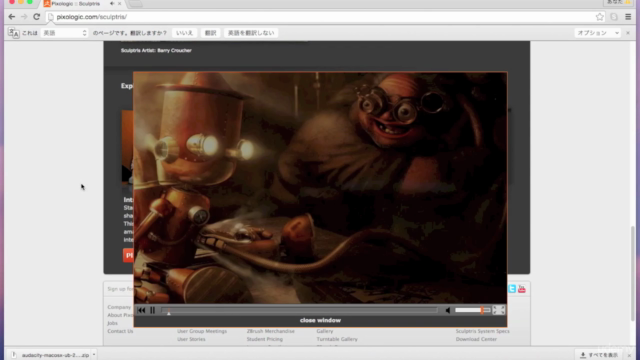
Task: Mute the video player speaker icon
Action: click(x=448, y=311)
